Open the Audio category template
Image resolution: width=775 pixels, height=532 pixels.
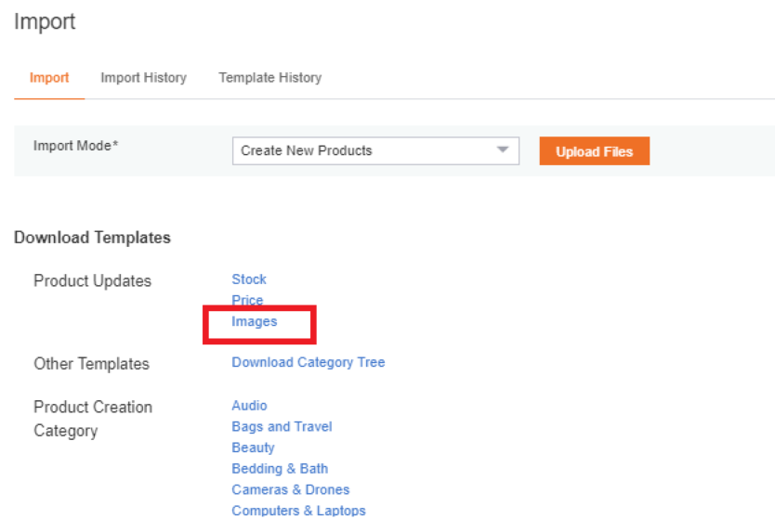[249, 406]
